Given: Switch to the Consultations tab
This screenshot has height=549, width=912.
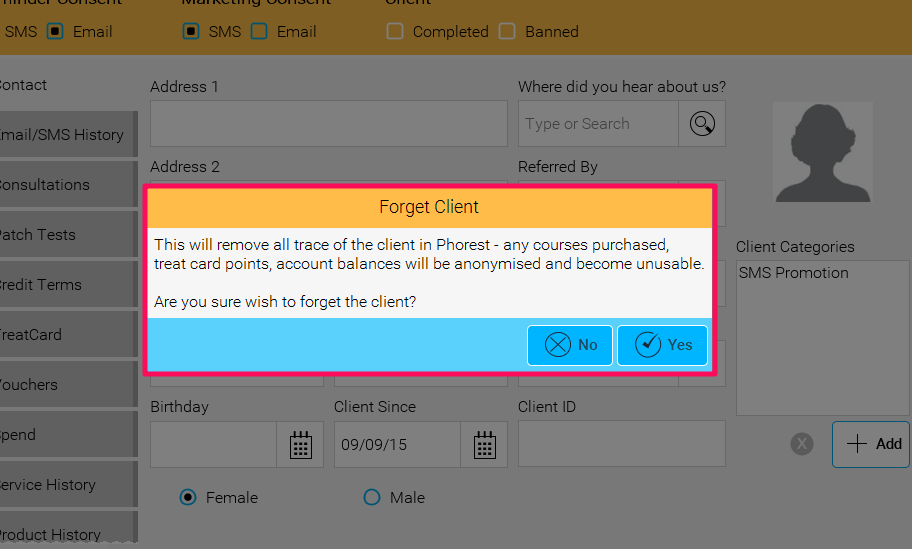Looking at the screenshot, I should click(x=68, y=184).
